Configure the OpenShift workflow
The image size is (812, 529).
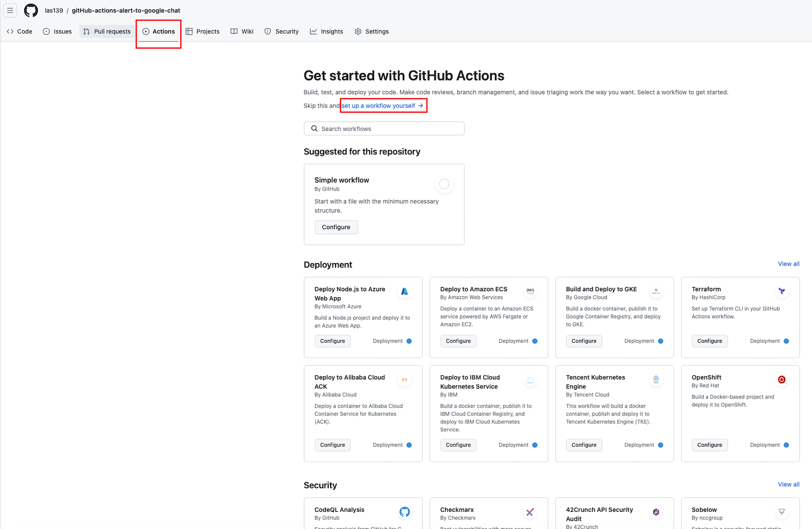point(710,445)
